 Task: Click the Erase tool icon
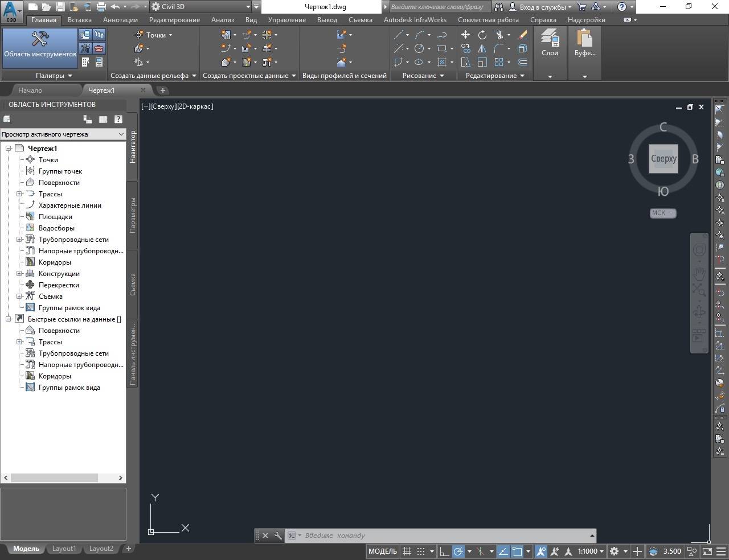click(x=522, y=35)
